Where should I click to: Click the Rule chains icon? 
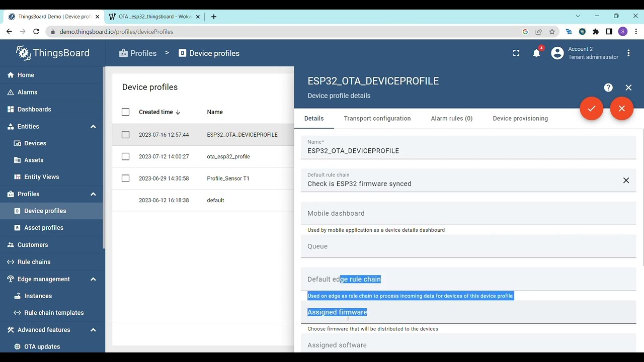point(11,262)
